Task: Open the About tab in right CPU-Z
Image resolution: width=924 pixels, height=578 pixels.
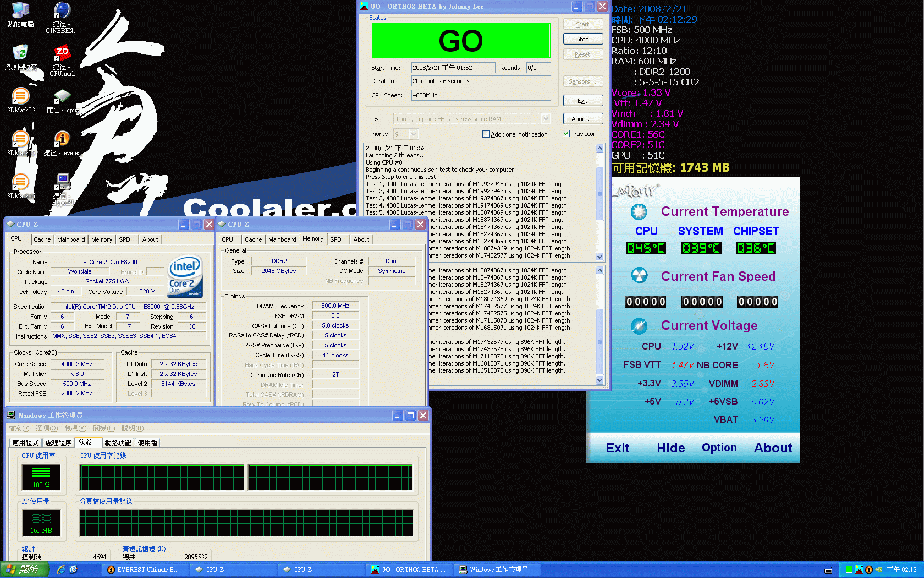Action: (361, 239)
